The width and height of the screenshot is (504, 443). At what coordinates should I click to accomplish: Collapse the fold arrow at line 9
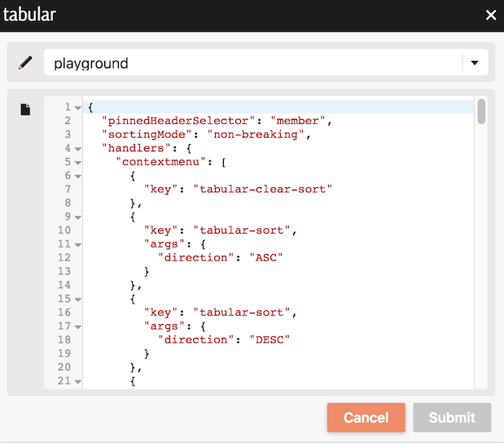pyautogui.click(x=78, y=217)
